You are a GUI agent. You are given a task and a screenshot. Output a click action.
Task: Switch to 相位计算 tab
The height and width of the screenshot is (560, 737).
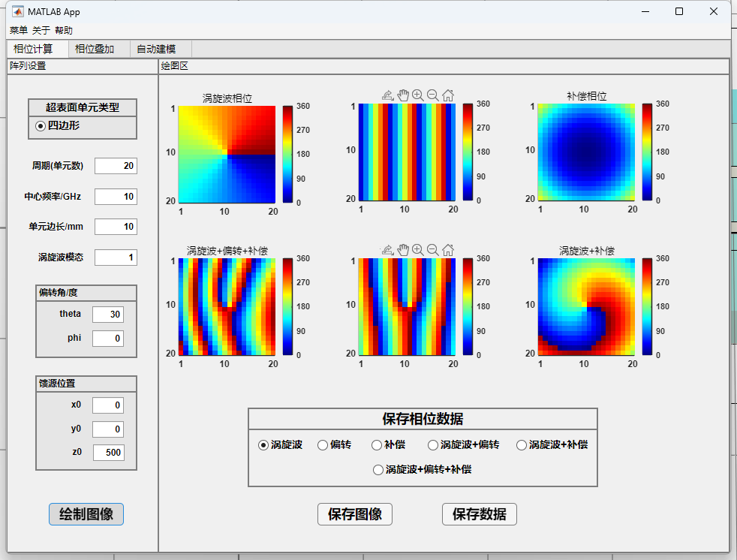tap(38, 49)
